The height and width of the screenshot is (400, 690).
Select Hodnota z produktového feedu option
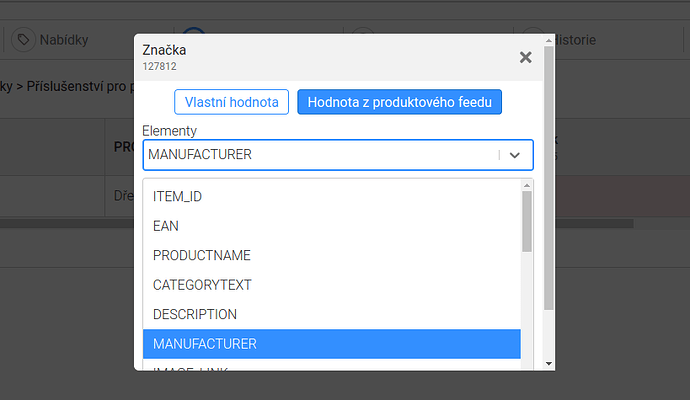400,102
